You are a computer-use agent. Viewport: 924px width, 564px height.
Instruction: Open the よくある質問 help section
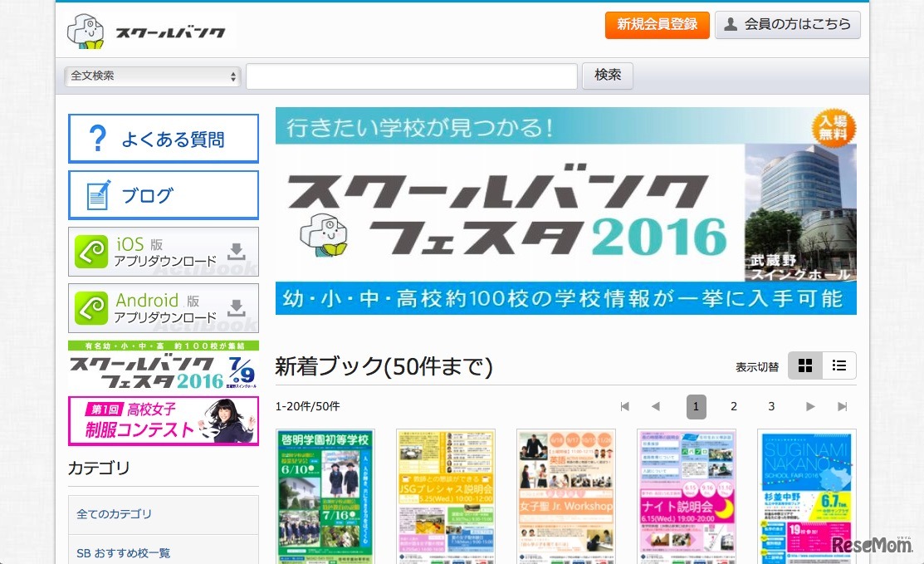tap(163, 138)
